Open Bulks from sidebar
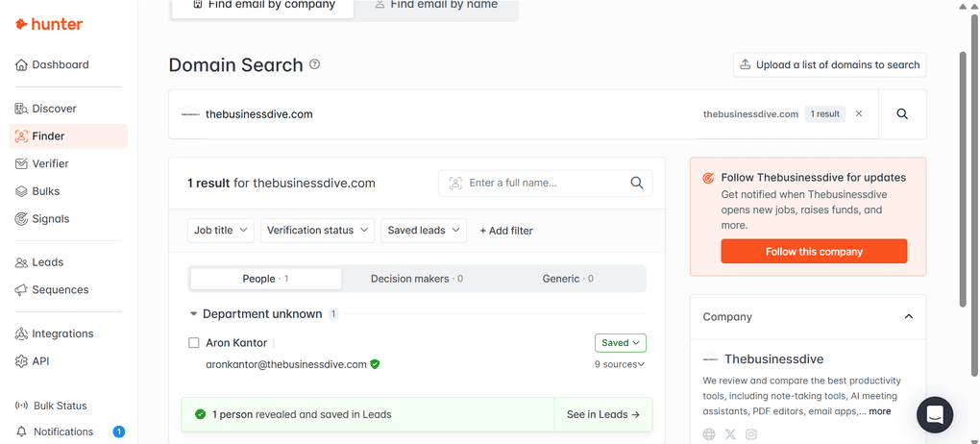 (37, 190)
